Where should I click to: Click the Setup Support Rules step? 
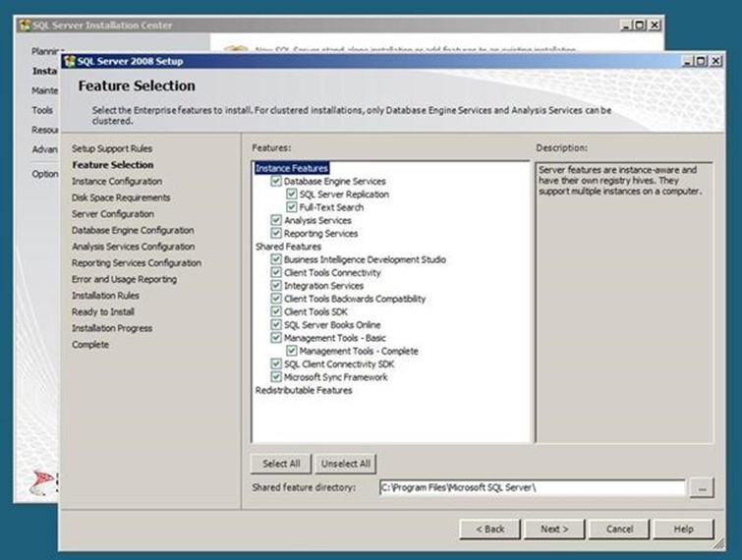click(112, 148)
